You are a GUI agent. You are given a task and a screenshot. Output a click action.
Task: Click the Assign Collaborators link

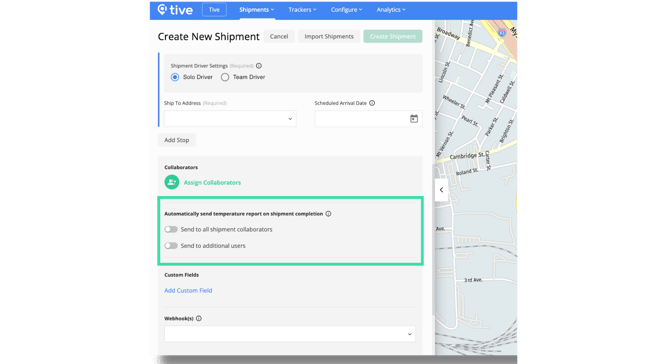(212, 182)
